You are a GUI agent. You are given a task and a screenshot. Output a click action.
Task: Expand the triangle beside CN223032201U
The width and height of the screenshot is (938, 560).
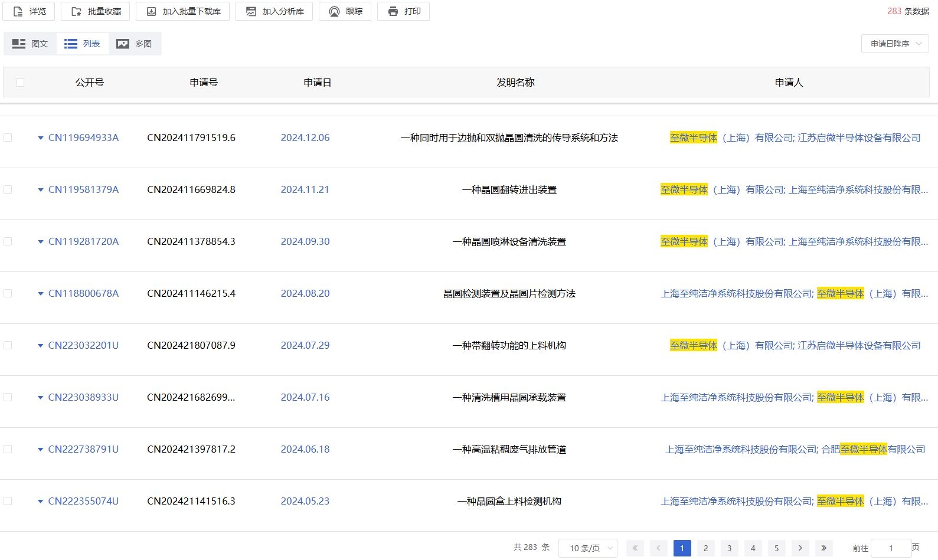coord(41,346)
